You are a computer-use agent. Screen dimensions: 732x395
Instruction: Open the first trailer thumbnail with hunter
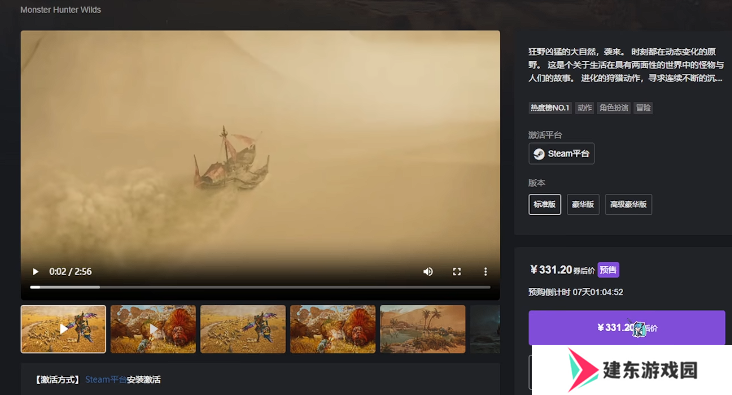pos(63,329)
